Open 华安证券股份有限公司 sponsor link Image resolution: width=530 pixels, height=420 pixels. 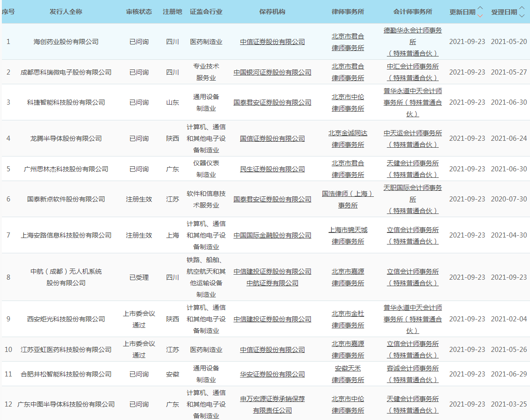click(x=272, y=374)
